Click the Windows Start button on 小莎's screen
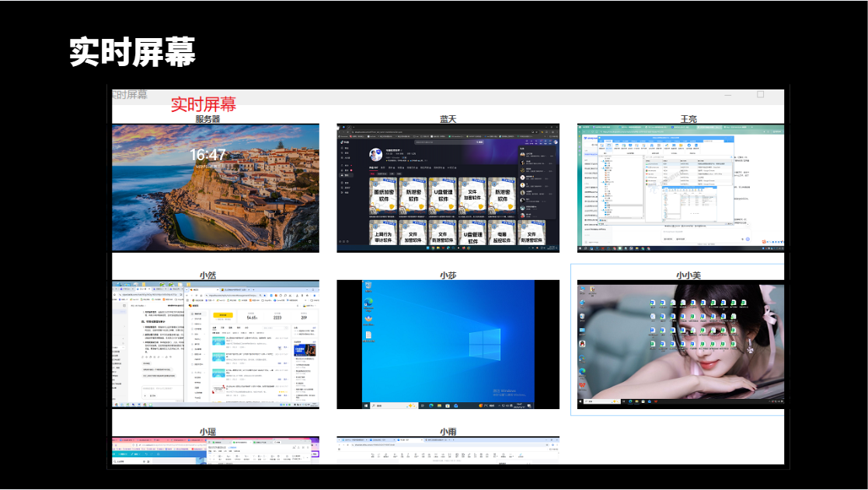This screenshot has width=868, height=490. point(366,406)
